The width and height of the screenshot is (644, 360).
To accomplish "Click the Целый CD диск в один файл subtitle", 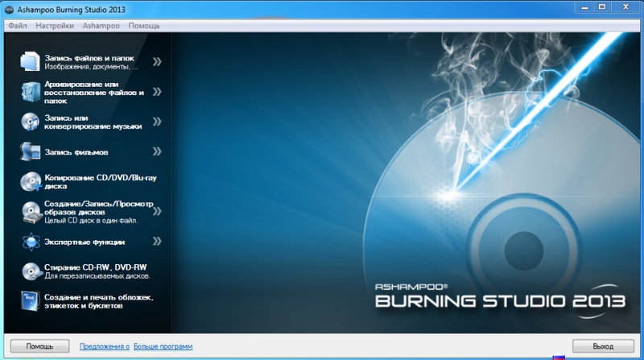I will [x=91, y=221].
